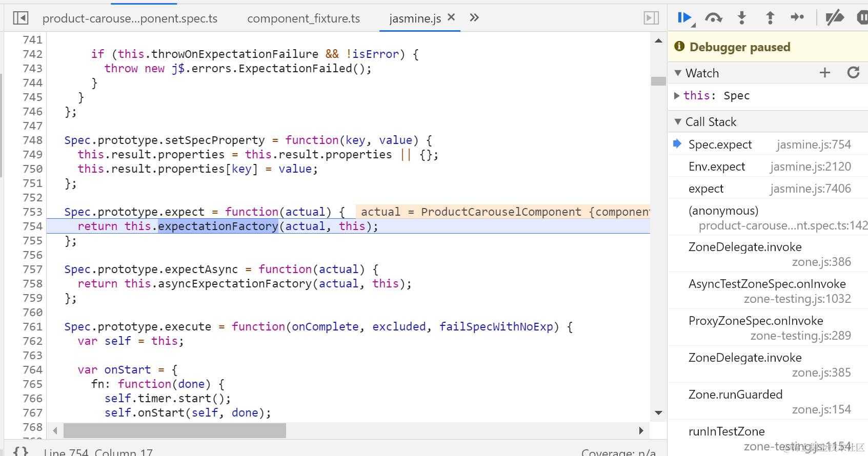Show the file navigator sidebar
Viewport: 868px width, 456px height.
(x=21, y=18)
